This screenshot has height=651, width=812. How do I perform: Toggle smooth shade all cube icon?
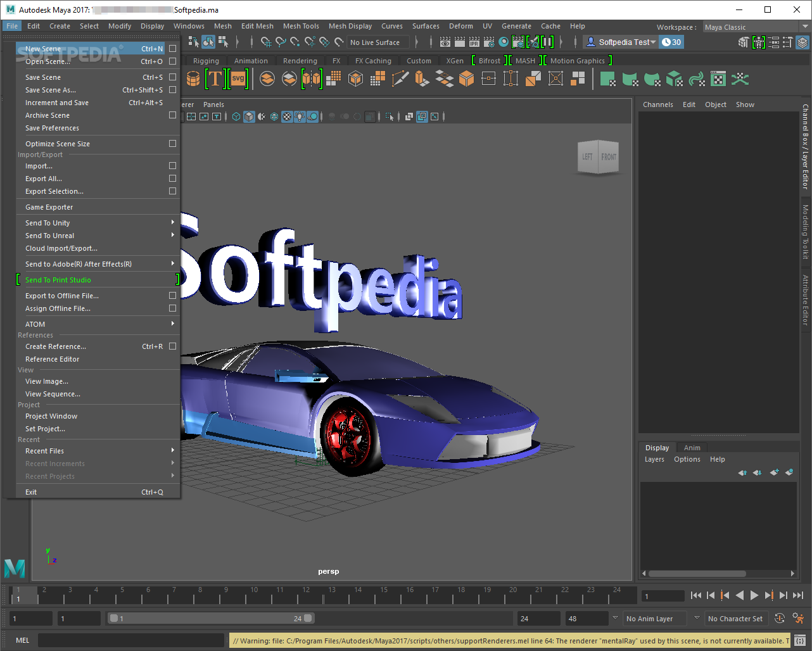pyautogui.click(x=249, y=117)
